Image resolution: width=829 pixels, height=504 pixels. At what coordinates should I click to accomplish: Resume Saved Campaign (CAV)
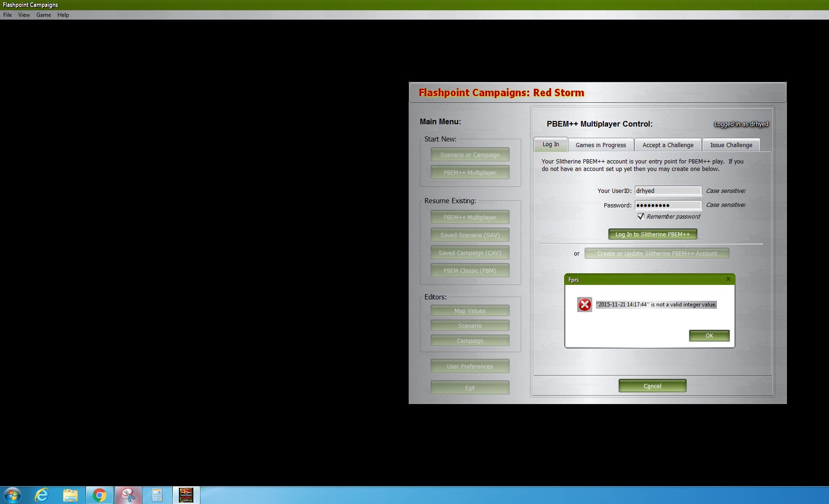point(470,253)
